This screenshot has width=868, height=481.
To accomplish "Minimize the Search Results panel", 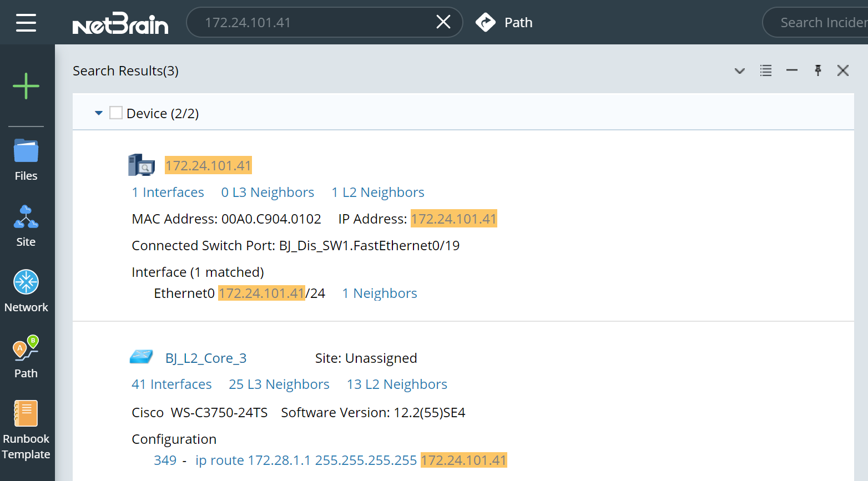I will [792, 70].
